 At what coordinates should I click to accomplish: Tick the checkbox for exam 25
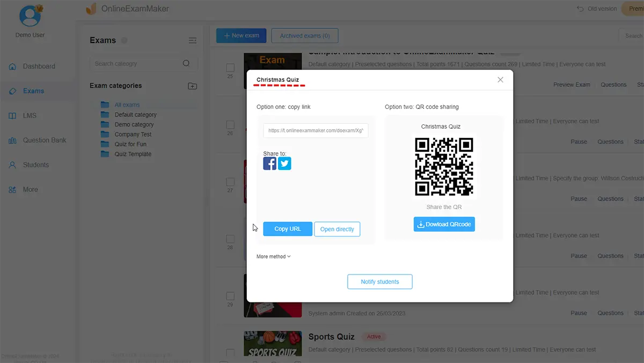click(x=230, y=68)
